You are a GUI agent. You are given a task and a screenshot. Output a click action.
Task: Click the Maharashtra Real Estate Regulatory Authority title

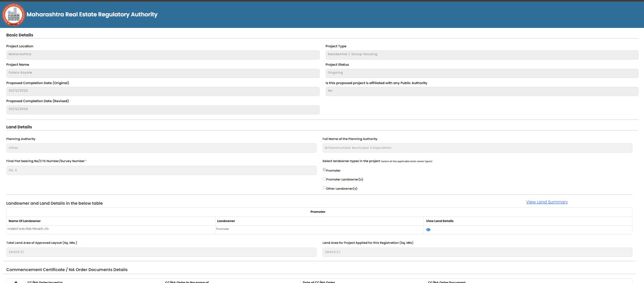[x=92, y=15]
